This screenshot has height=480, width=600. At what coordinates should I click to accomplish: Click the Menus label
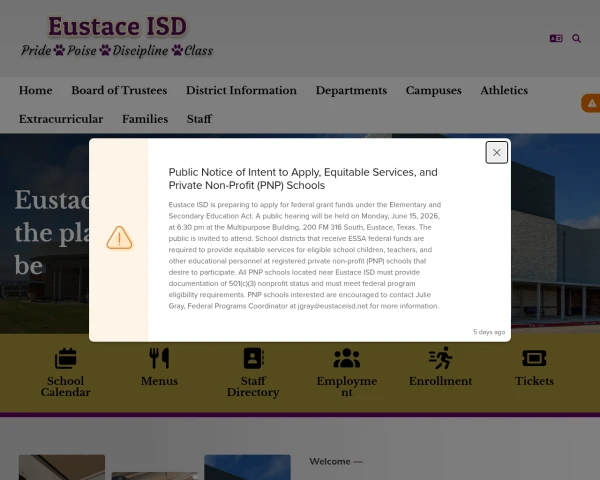point(159,381)
